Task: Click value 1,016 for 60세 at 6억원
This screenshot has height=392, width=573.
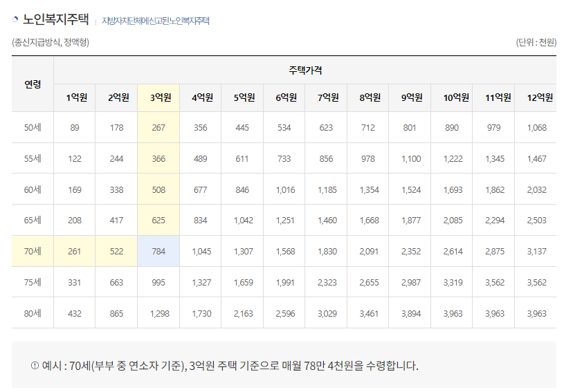Action: pyautogui.click(x=285, y=190)
